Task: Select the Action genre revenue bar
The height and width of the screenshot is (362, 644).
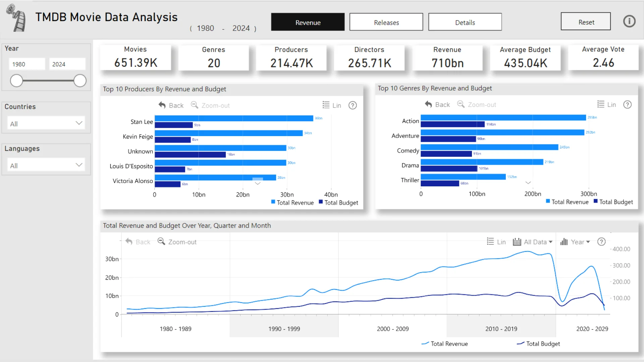Action: point(503,118)
